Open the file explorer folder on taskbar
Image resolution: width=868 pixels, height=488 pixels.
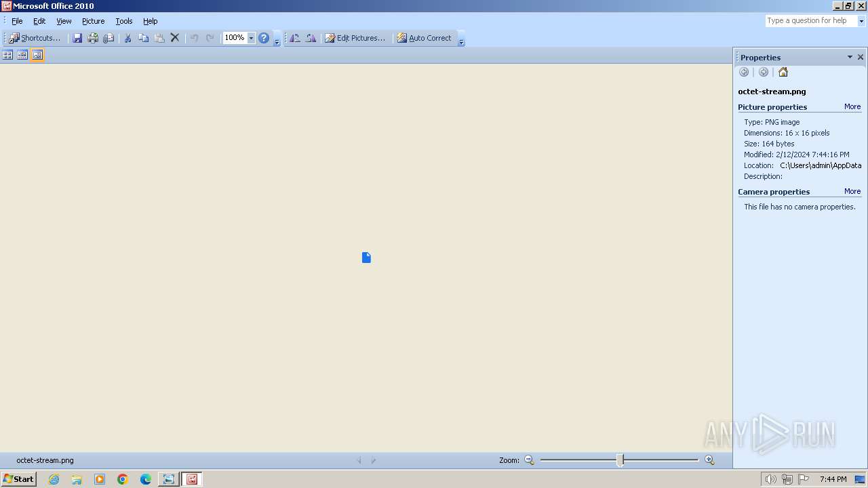(x=77, y=479)
